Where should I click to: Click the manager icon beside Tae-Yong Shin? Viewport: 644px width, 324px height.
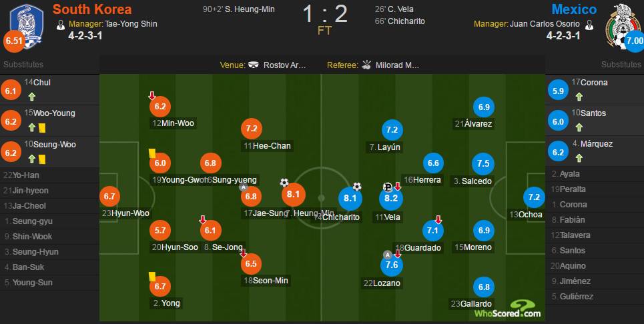pos(61,24)
